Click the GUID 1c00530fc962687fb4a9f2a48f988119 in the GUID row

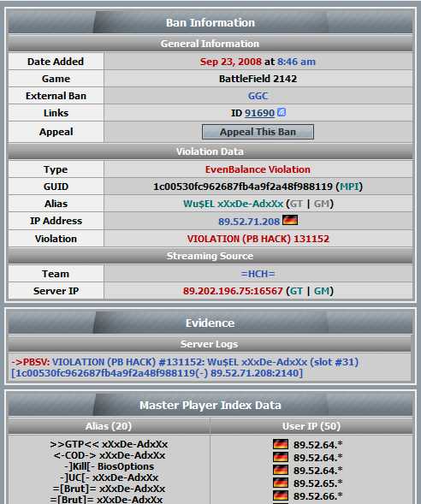click(x=243, y=187)
